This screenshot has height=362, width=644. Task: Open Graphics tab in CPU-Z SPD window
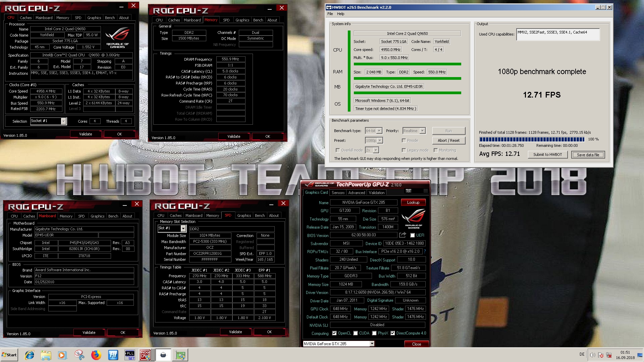point(244,216)
